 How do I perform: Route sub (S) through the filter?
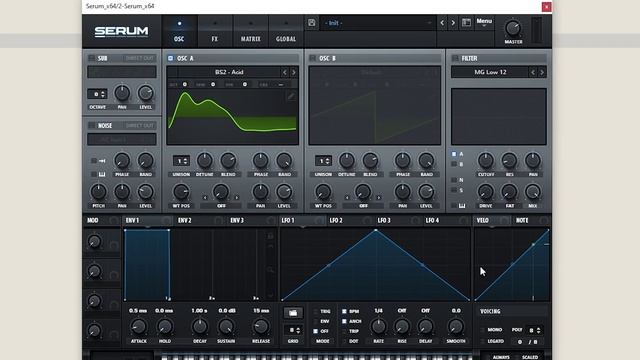(454, 190)
